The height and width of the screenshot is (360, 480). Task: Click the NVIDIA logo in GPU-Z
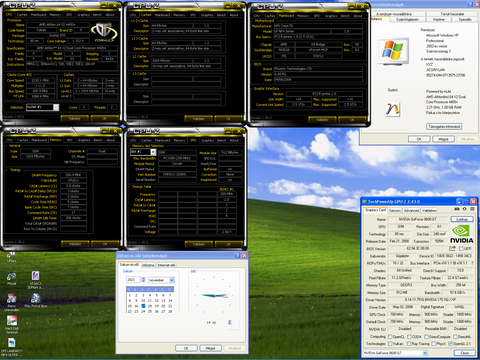pos(461,234)
